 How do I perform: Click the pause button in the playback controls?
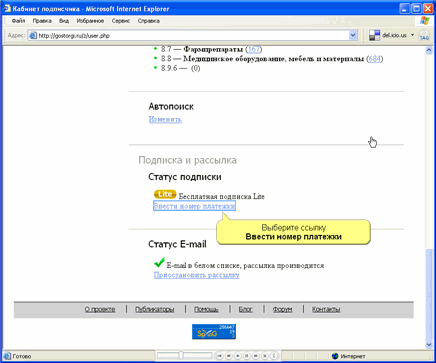pyautogui.click(x=247, y=356)
